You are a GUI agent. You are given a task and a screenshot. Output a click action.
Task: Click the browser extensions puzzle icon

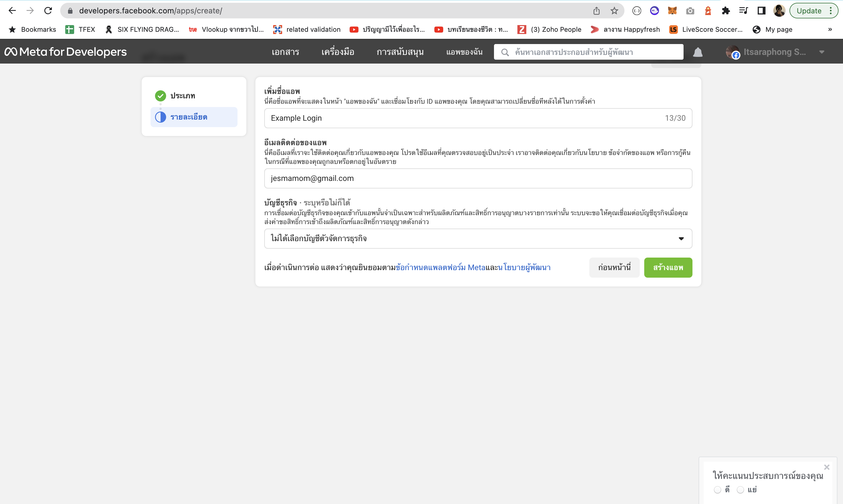pos(725,10)
